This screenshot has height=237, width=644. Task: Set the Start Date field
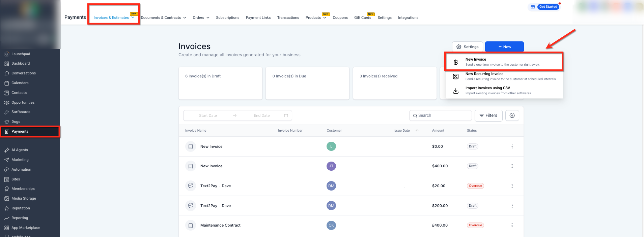click(208, 115)
